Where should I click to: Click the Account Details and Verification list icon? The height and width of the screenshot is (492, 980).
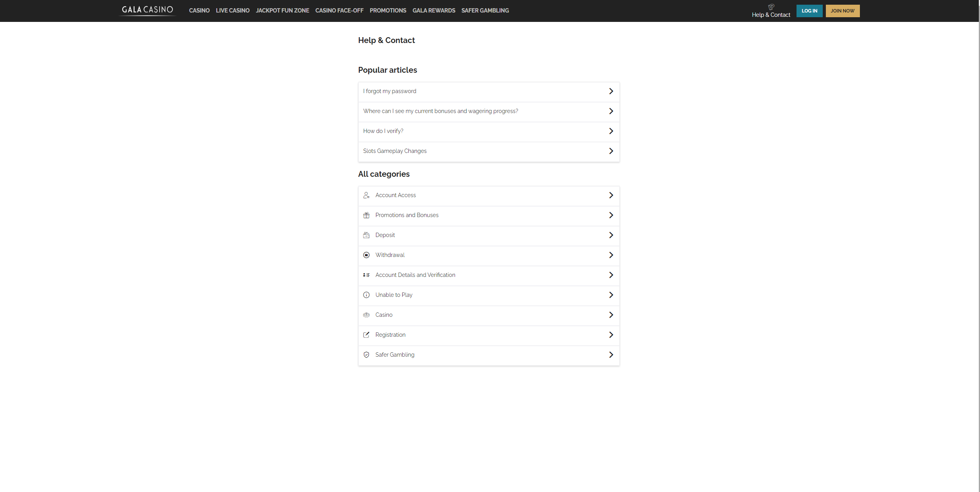coord(366,275)
